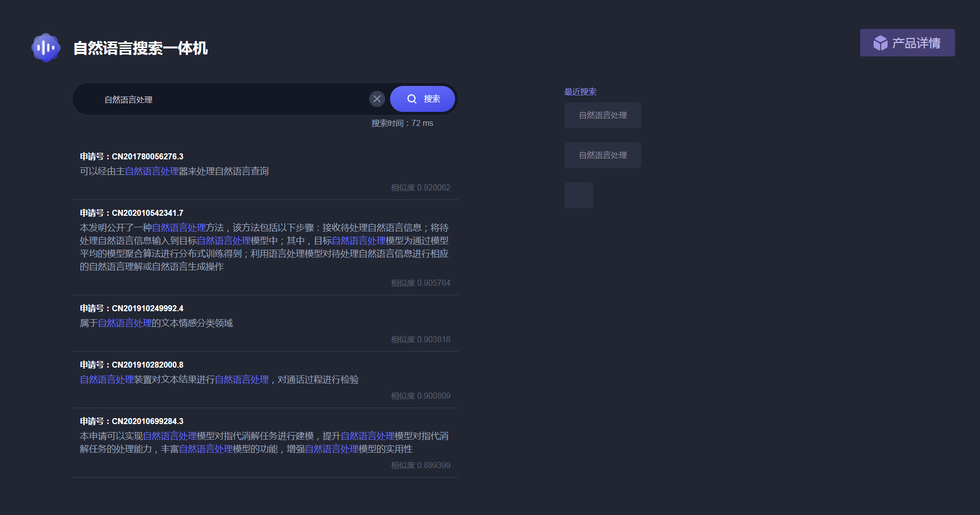The width and height of the screenshot is (980, 515).
Task: Select second recent search 自然语言处理 chip
Action: pos(602,155)
